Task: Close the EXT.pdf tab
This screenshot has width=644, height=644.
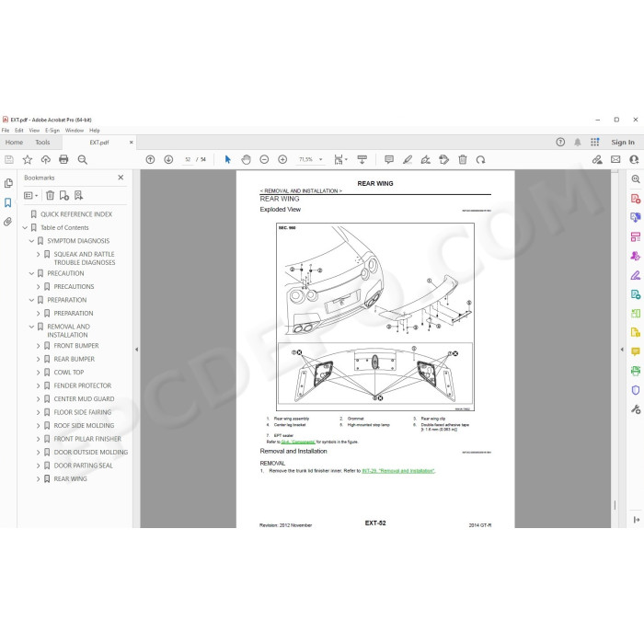Action: coord(131,142)
